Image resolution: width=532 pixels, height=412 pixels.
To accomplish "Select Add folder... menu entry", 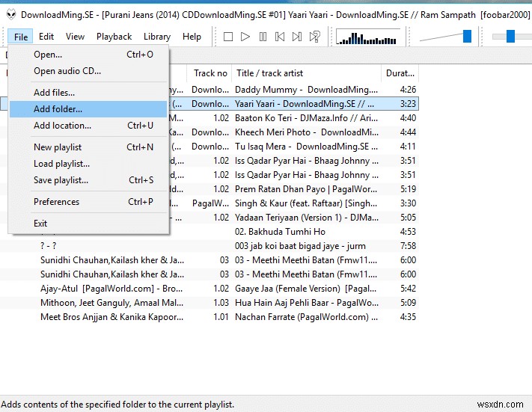I will tap(88, 109).
